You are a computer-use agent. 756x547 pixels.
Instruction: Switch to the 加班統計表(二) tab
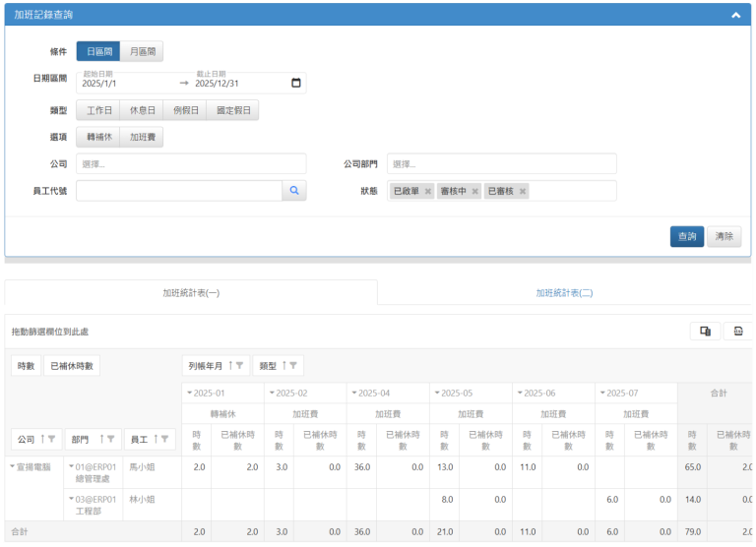(564, 292)
